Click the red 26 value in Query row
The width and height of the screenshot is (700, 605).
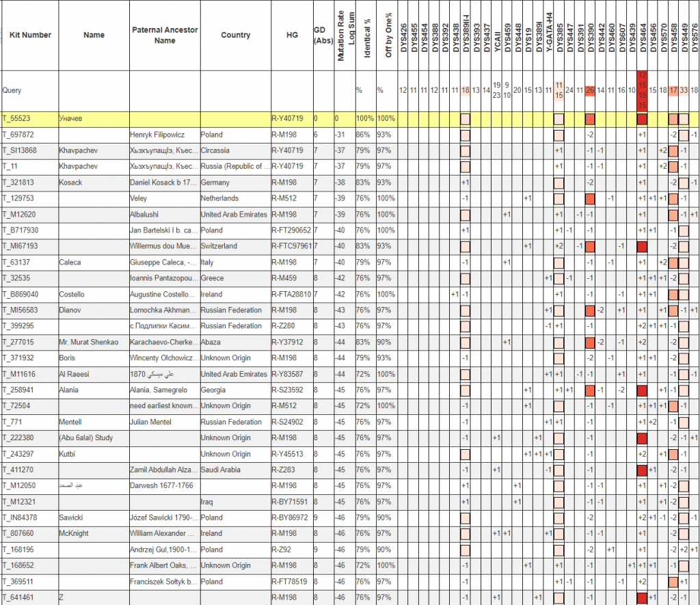click(590, 90)
